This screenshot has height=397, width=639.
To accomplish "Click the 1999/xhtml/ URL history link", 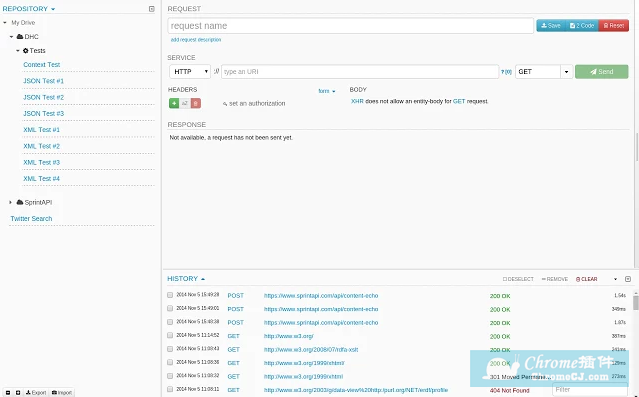I will 304,363.
